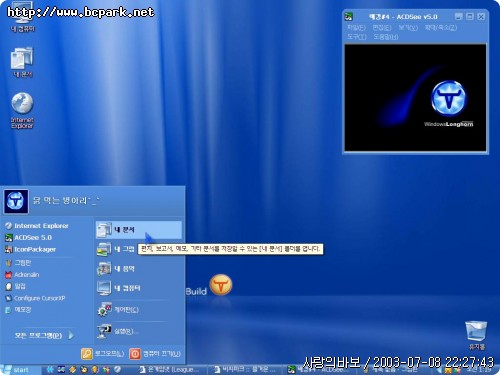Image resolution: width=500 pixels, height=375 pixels.
Task: Open 도움말(H) help menu in ACDSee
Action: [386, 37]
